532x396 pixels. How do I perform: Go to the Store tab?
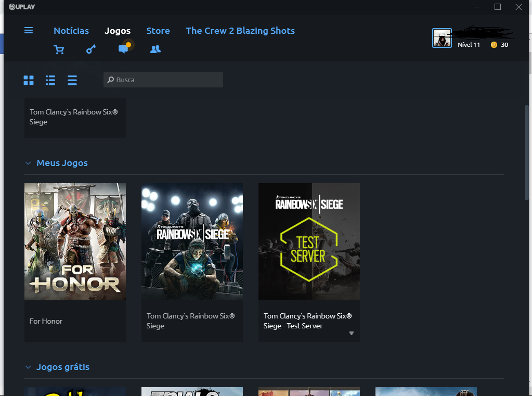click(158, 31)
